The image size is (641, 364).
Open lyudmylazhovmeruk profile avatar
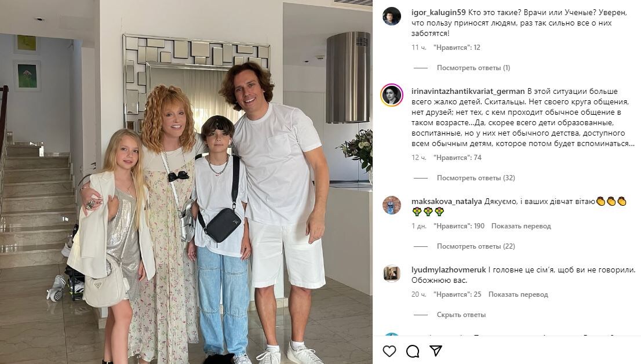coord(392,273)
